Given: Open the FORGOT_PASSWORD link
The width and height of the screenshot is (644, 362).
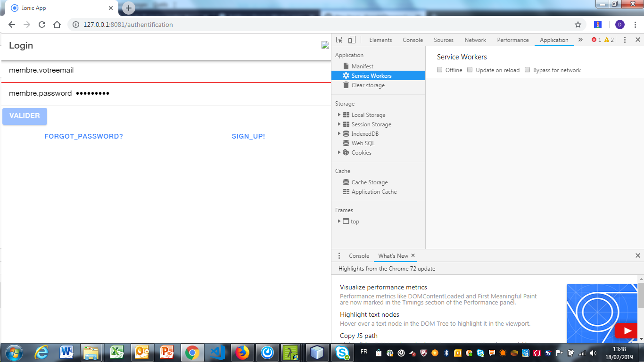Looking at the screenshot, I should tap(83, 136).
